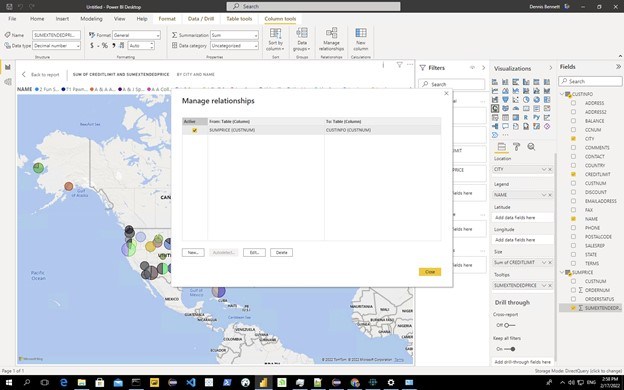Click Edit... in Manage relationships
This screenshot has height=390, width=624.
pyautogui.click(x=254, y=252)
